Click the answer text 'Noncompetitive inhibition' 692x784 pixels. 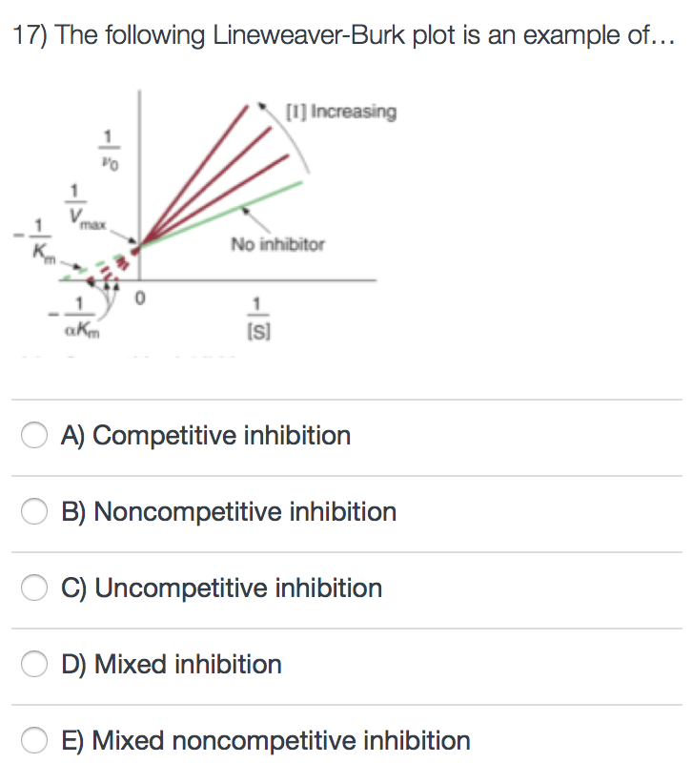(x=229, y=511)
